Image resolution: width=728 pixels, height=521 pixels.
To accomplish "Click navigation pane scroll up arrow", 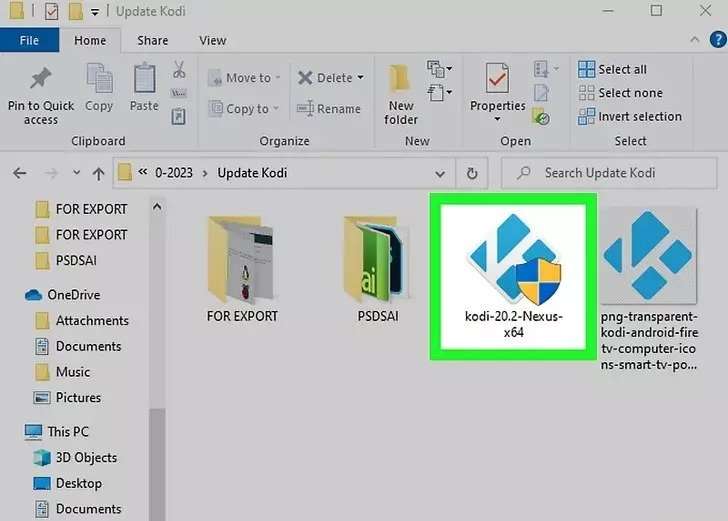I will coord(157,207).
